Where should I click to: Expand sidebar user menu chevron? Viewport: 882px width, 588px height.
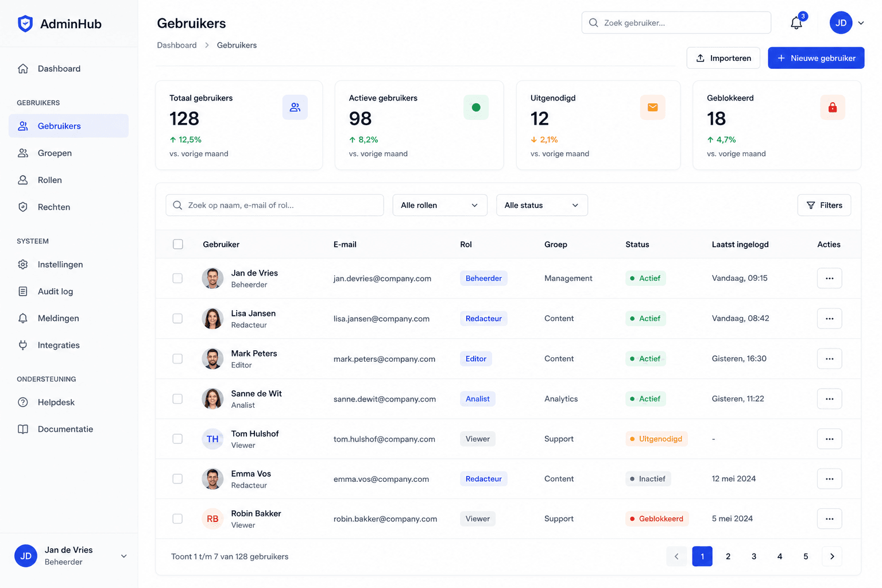pos(123,556)
